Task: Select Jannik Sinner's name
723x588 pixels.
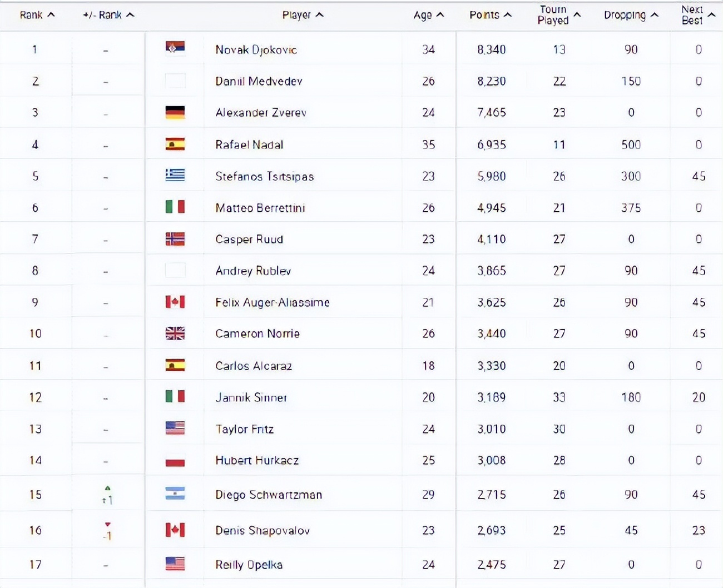Action: (x=251, y=397)
